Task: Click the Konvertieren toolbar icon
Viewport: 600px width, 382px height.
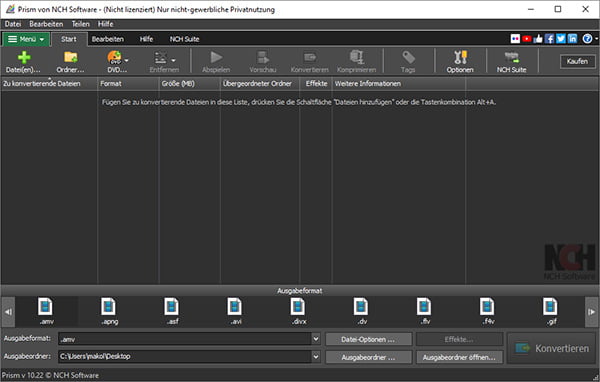Action: point(310,57)
